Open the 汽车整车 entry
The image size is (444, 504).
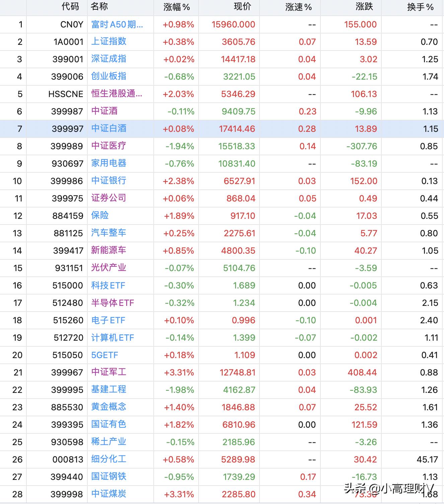[109, 233]
